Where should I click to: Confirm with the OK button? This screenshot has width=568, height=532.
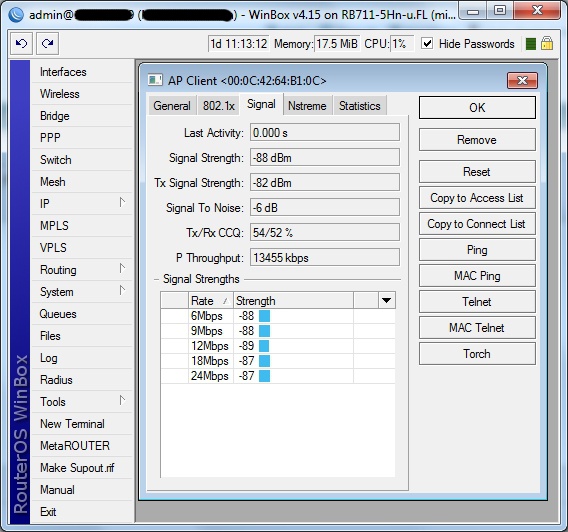[x=477, y=108]
